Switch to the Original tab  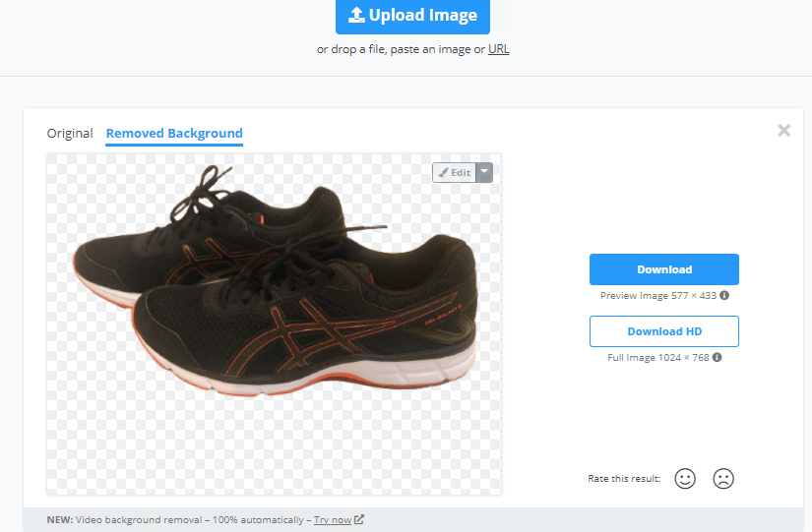click(x=70, y=133)
